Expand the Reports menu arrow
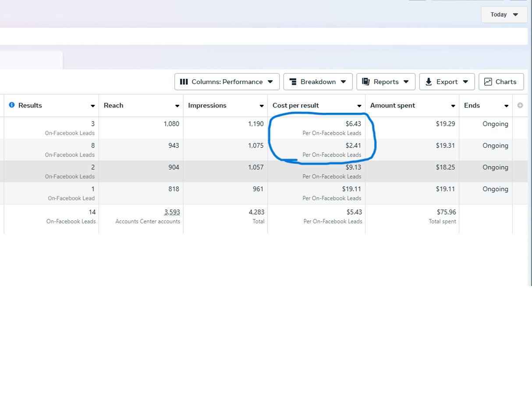 [x=406, y=82]
